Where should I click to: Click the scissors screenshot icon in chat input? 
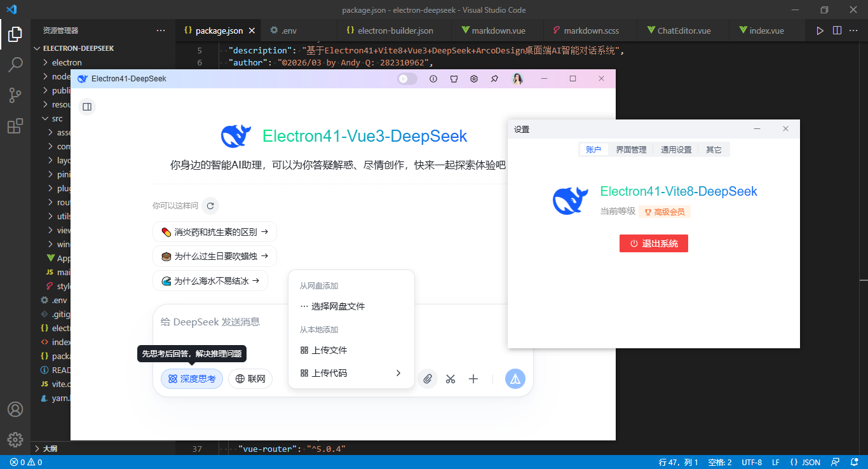(x=451, y=378)
